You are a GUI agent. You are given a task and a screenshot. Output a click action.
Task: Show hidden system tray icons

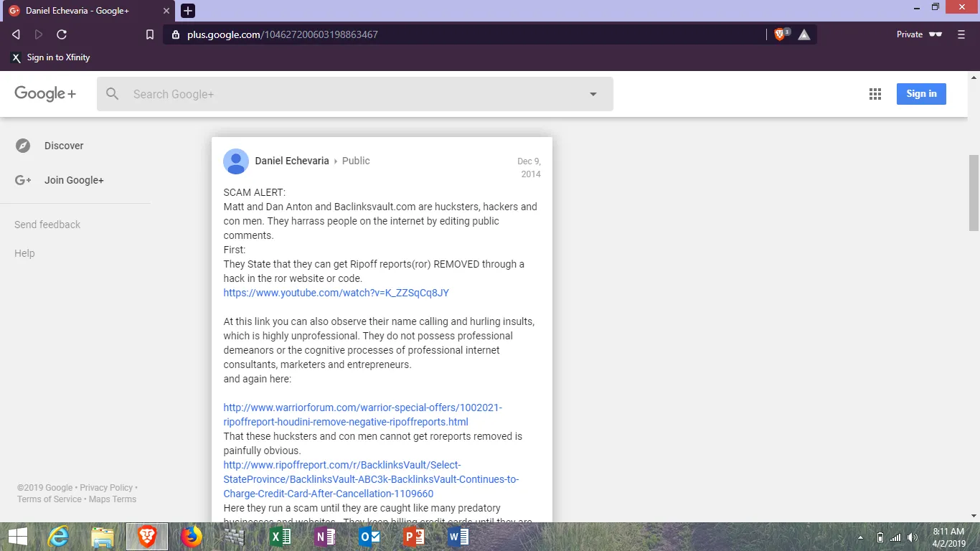(861, 537)
